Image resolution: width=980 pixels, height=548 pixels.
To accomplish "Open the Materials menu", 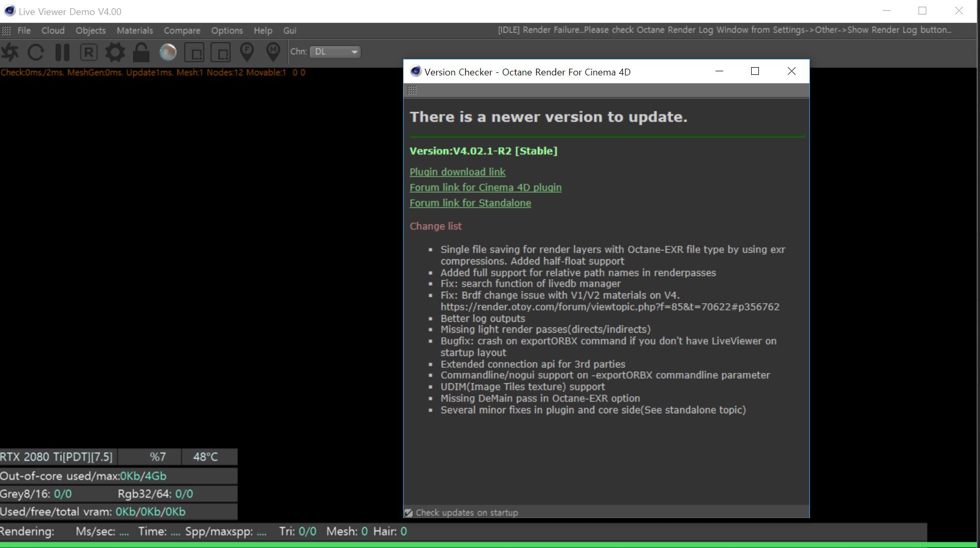I will click(x=135, y=30).
